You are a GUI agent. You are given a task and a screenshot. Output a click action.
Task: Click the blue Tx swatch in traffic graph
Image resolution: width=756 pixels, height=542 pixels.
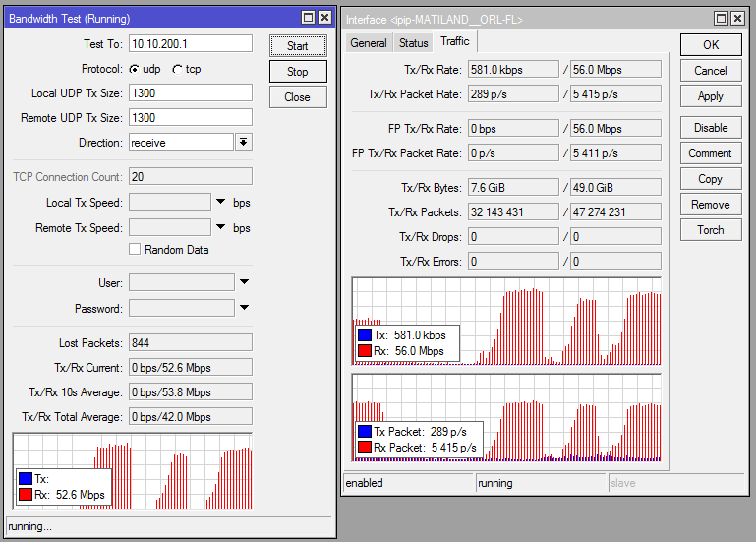pos(365,335)
